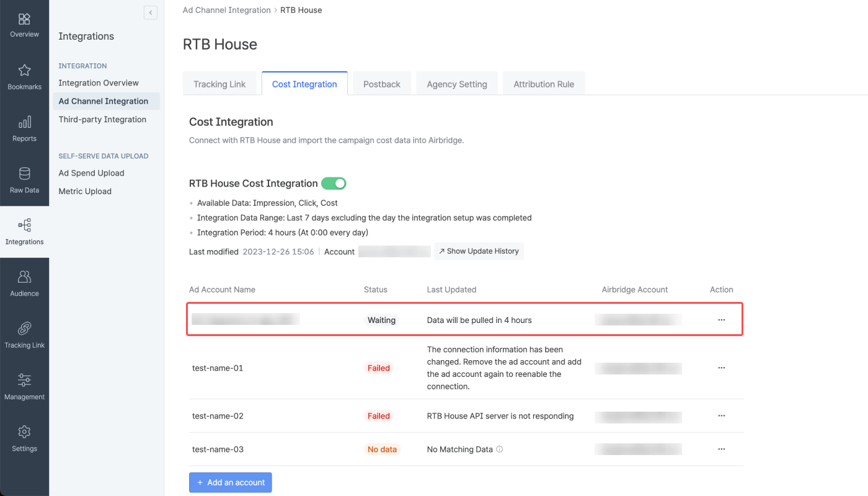Switch to the Tracking Link tab
Screen dimensions: 868x496
[219, 84]
